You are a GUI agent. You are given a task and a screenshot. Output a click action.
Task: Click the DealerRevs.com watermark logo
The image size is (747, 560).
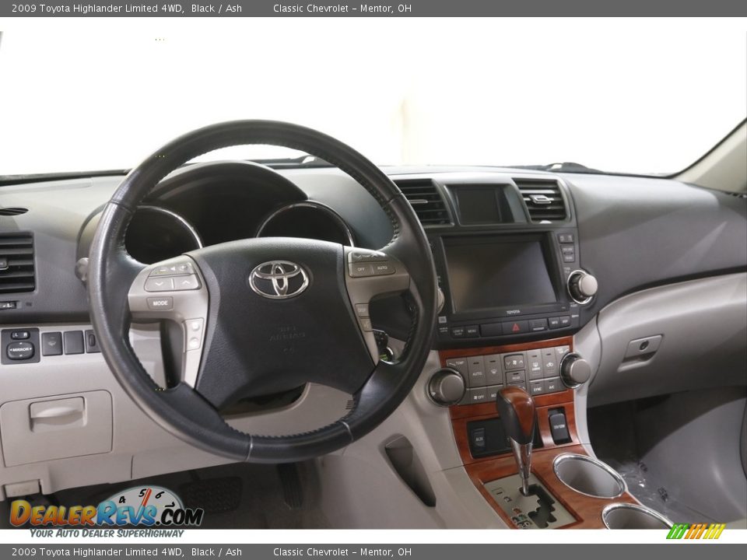[x=106, y=512]
